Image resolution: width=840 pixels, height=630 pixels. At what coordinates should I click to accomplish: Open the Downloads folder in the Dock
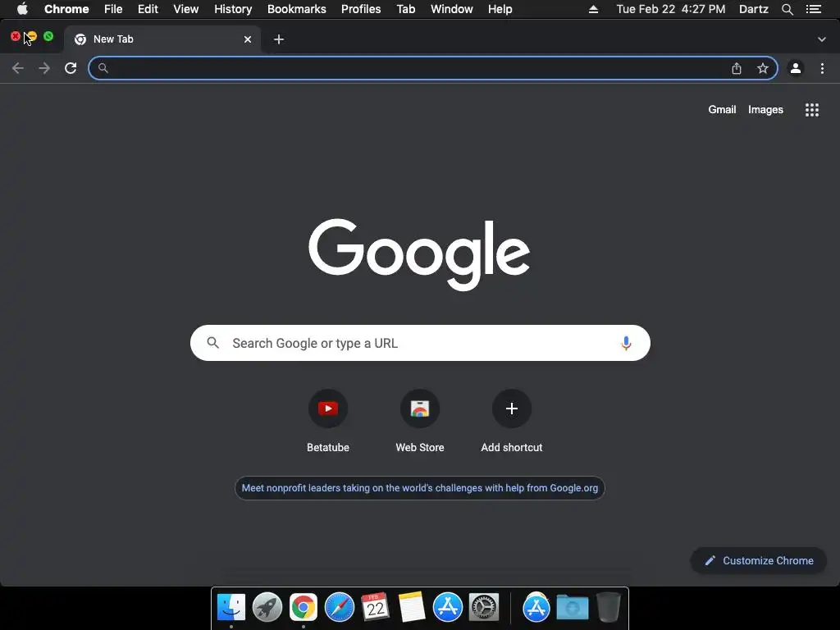click(572, 608)
